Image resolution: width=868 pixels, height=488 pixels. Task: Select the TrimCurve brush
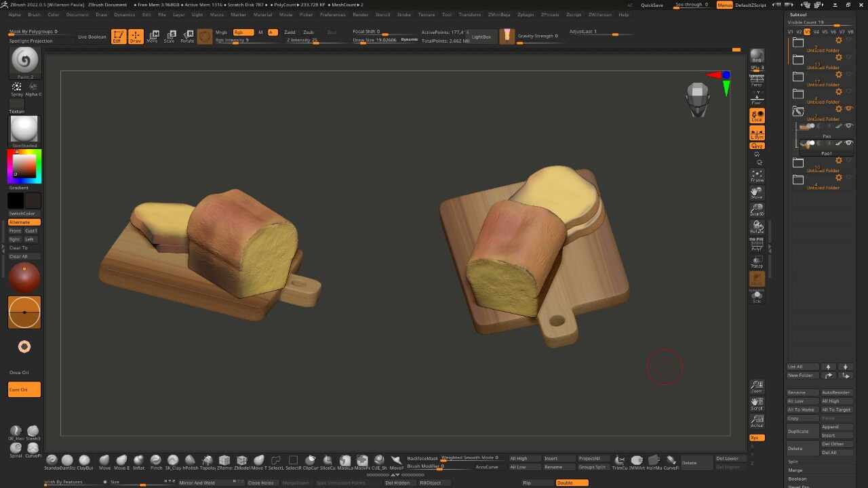[x=620, y=462]
